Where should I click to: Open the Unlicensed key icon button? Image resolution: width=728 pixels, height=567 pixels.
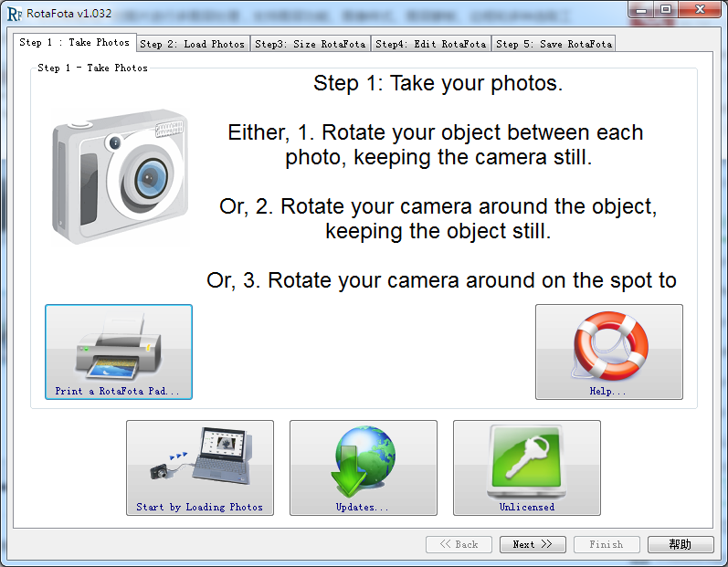pyautogui.click(x=526, y=467)
